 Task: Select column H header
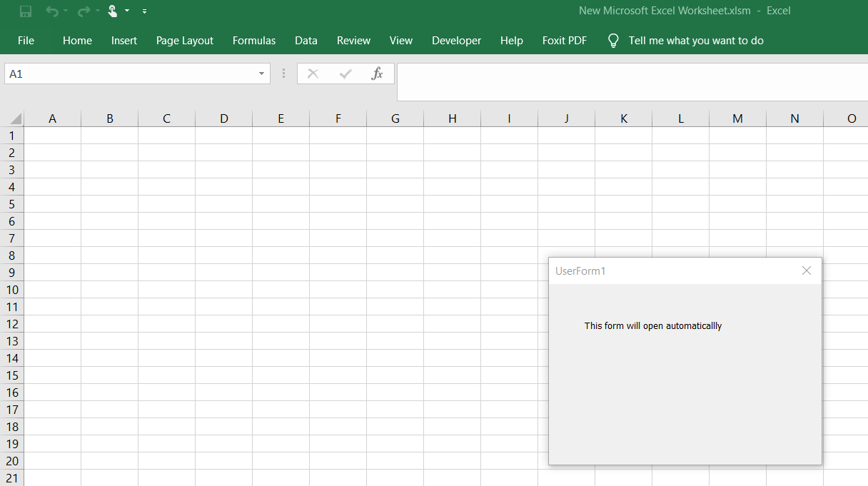[x=453, y=118]
